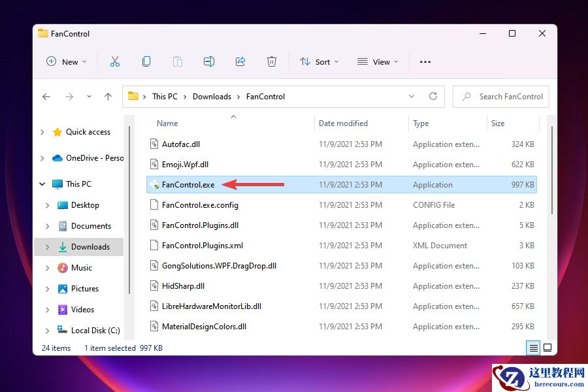Open the See more menu
Viewport: 588px width, 392px height.
coord(425,61)
